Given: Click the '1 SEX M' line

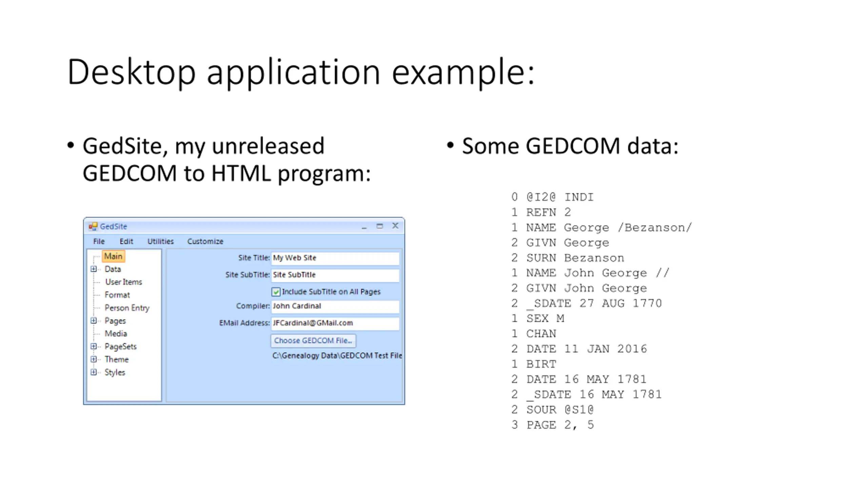Looking at the screenshot, I should point(537,318).
